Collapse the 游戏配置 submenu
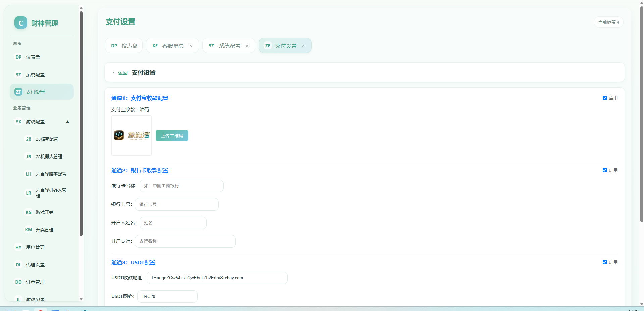This screenshot has width=644, height=311. pos(68,122)
